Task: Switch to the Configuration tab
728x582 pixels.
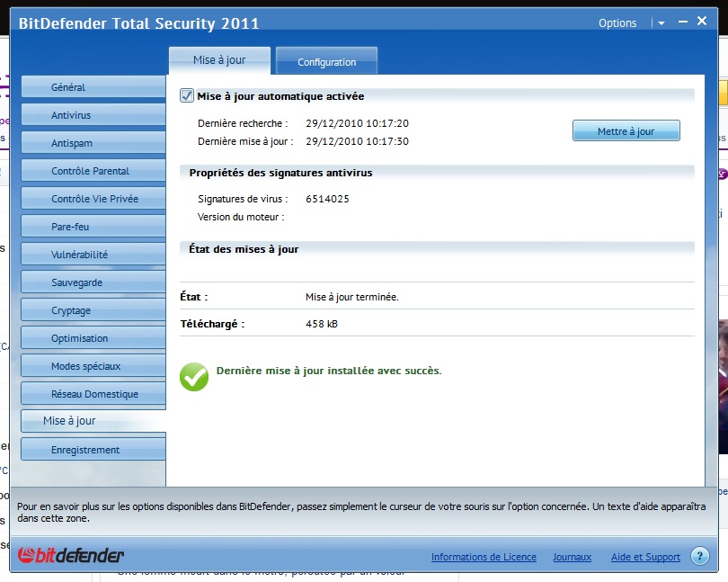Action: 326,62
